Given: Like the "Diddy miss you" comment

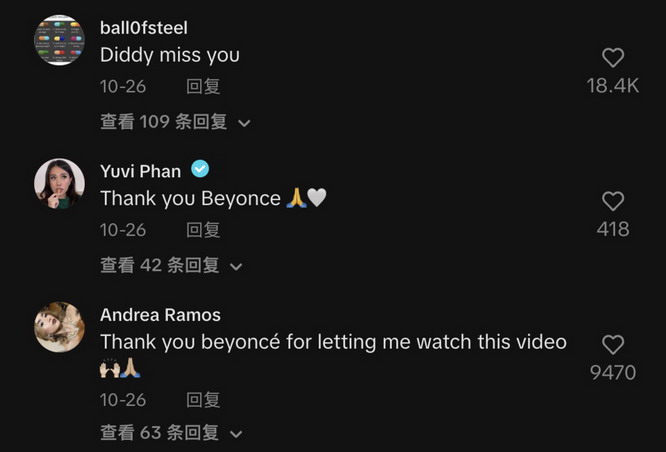Looking at the screenshot, I should tap(613, 58).
